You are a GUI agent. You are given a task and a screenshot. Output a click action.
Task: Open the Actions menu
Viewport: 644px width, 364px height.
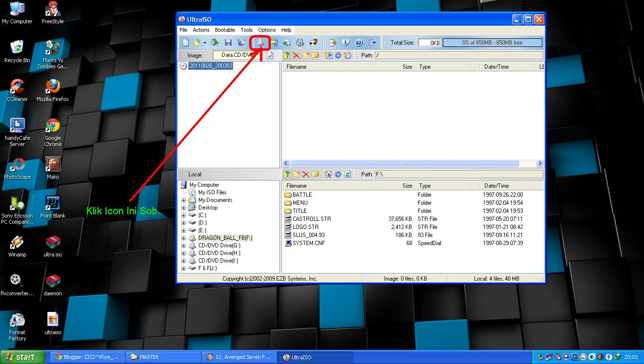201,30
